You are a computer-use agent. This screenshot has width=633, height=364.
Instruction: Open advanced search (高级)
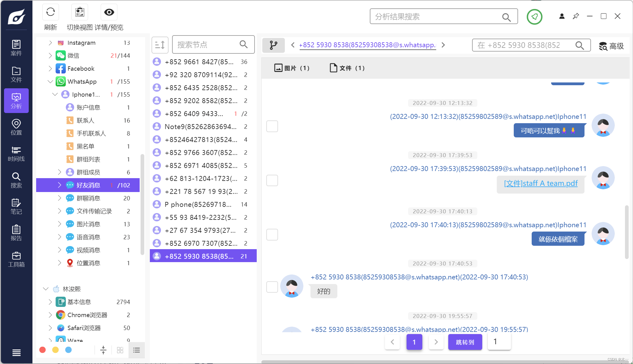611,46
